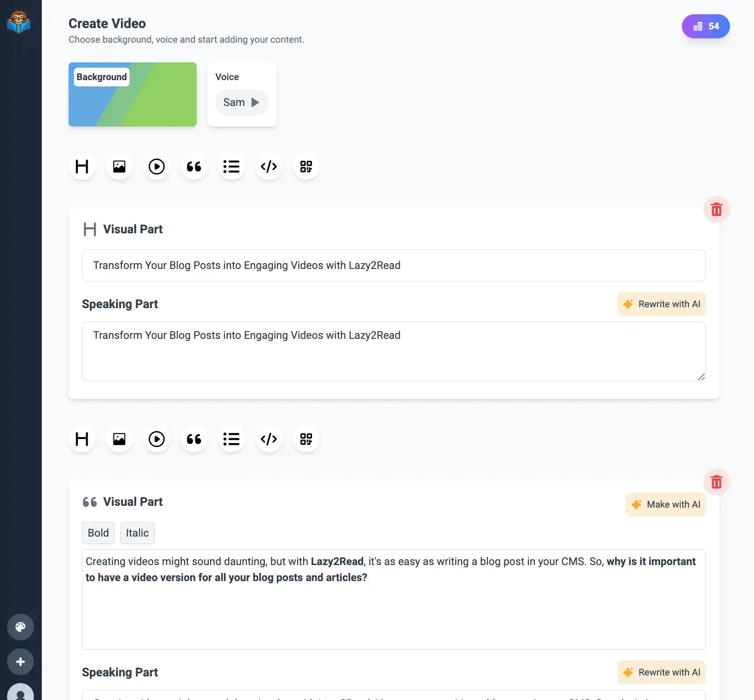
Task: Click Make with AI button
Action: point(666,505)
